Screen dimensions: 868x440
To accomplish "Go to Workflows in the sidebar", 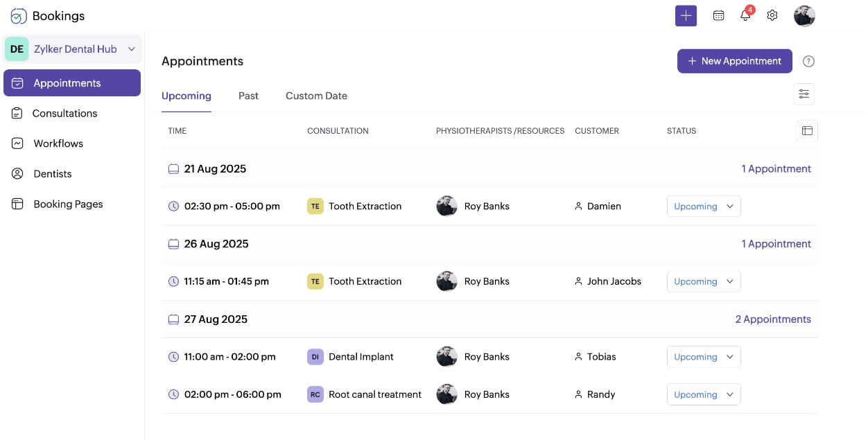I will point(58,143).
